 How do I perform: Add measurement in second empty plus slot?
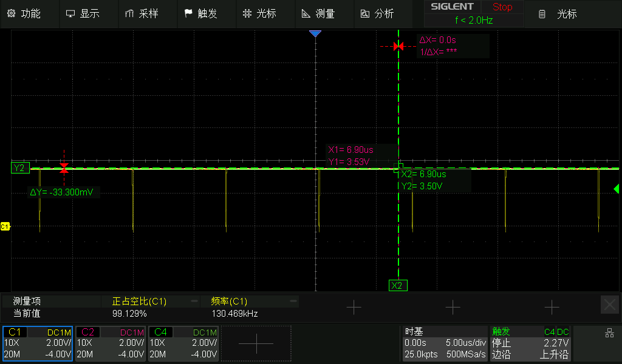[x=453, y=307]
